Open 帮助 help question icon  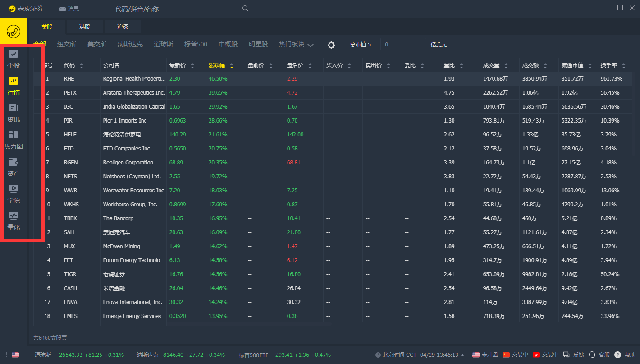pyautogui.click(x=617, y=355)
